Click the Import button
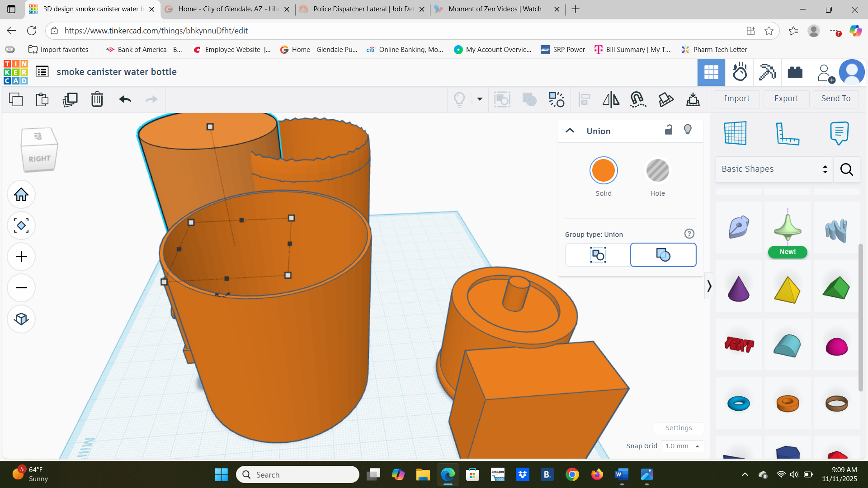Viewport: 868px width, 488px height. point(736,99)
